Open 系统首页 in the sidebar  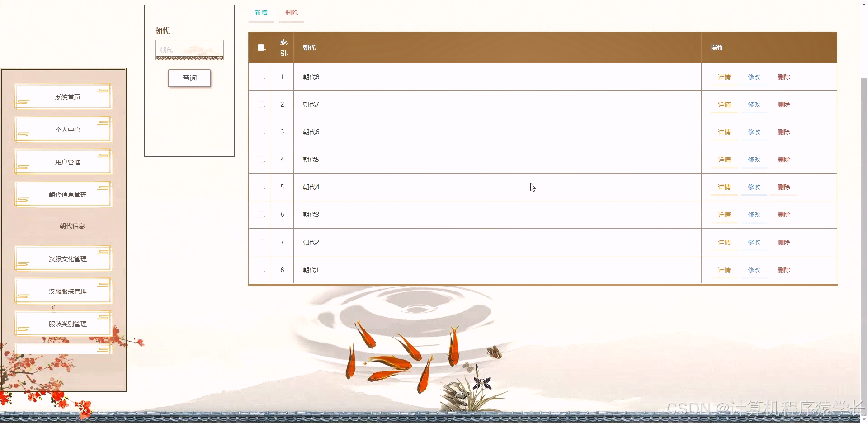point(63,97)
